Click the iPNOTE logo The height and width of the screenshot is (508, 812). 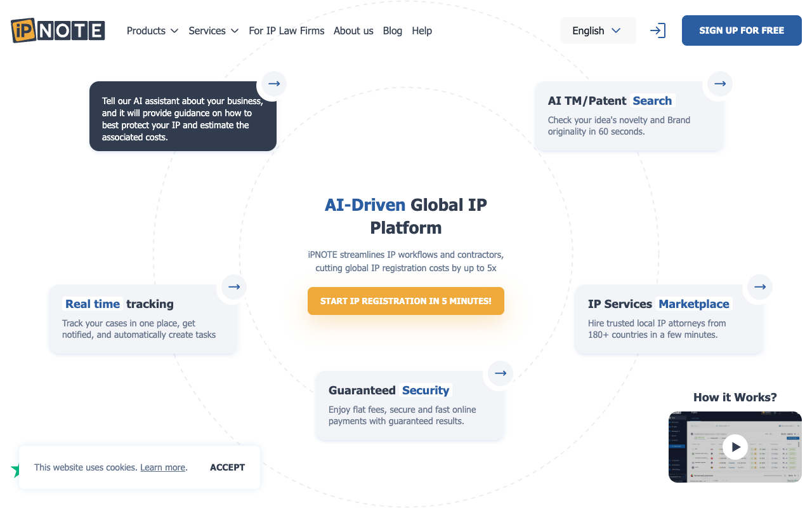coord(58,30)
